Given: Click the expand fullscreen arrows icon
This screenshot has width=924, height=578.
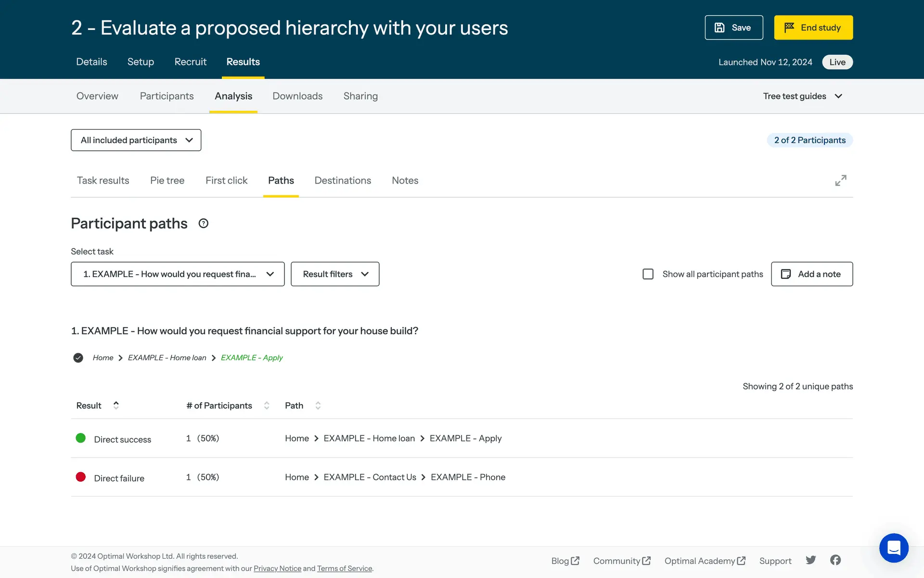Looking at the screenshot, I should (840, 181).
